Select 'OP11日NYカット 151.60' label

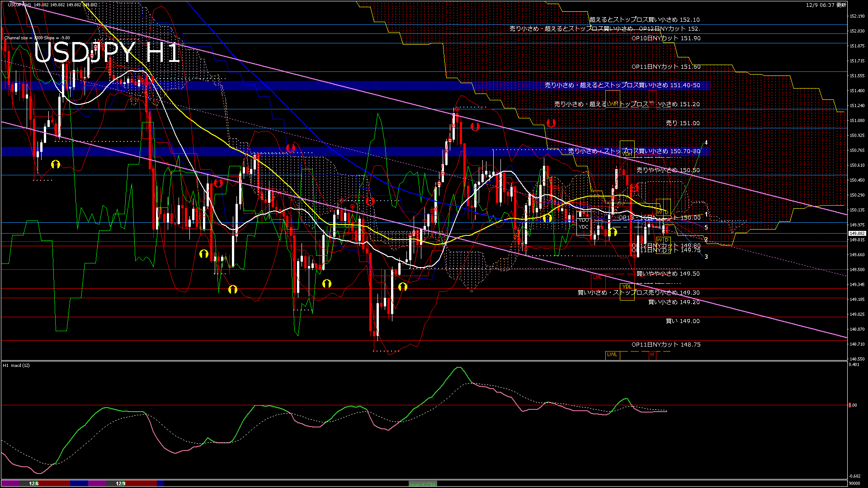click(x=666, y=67)
